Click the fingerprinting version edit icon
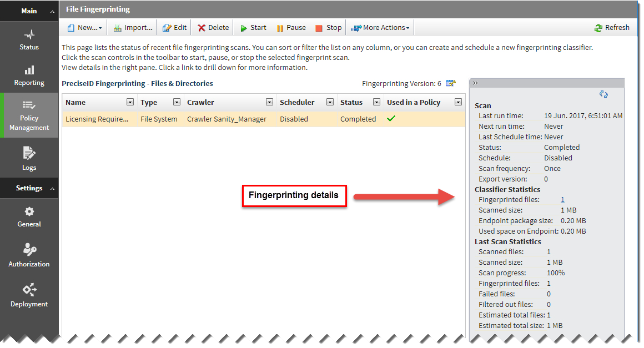Image resolution: width=644 pixels, height=348 pixels. [x=451, y=83]
